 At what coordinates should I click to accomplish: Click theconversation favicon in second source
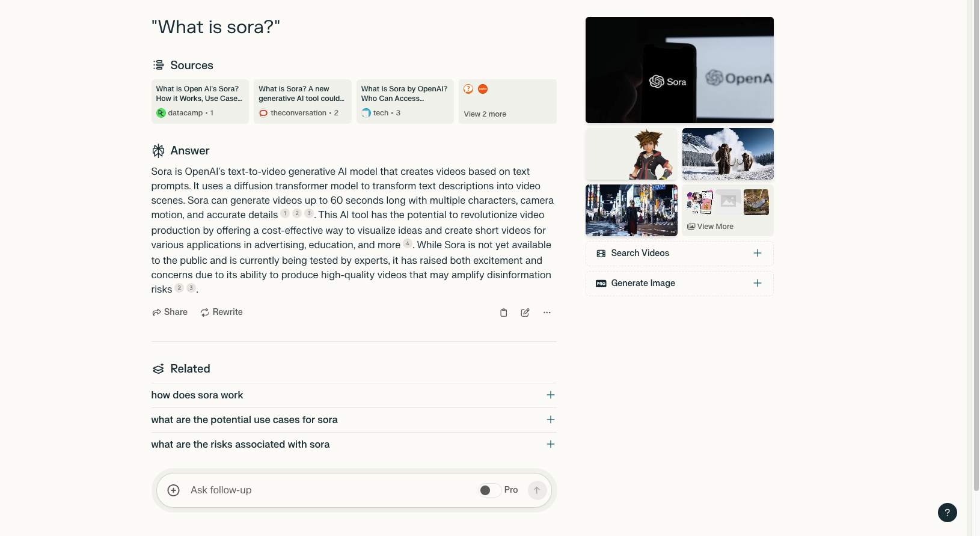tap(263, 113)
